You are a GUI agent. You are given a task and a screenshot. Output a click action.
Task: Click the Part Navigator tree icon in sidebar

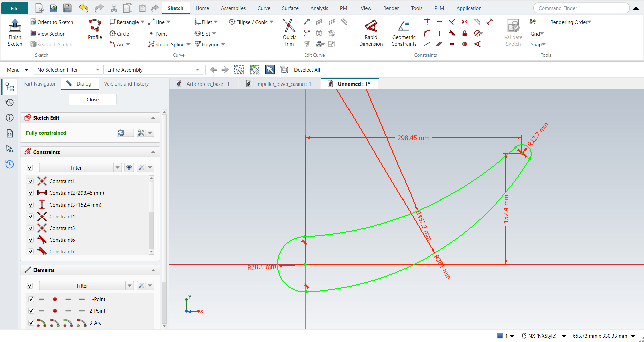(10, 87)
